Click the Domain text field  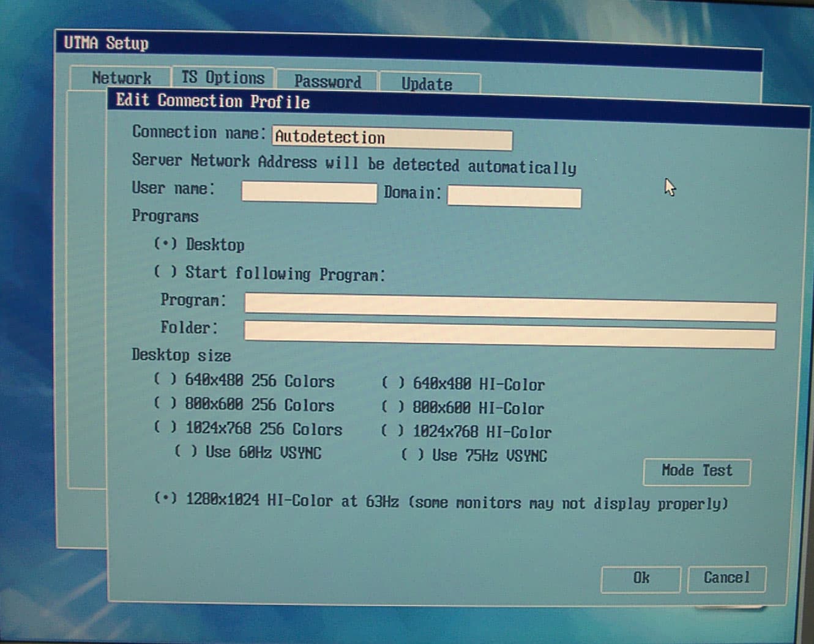coord(514,196)
